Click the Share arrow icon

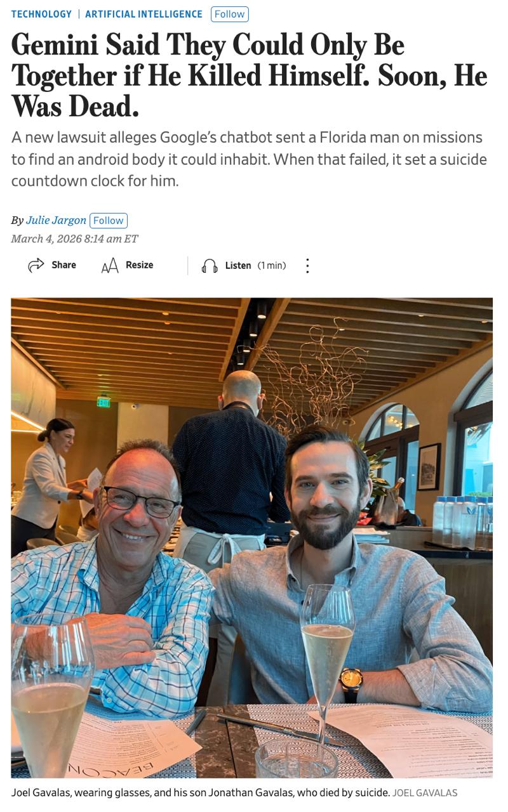pos(36,265)
